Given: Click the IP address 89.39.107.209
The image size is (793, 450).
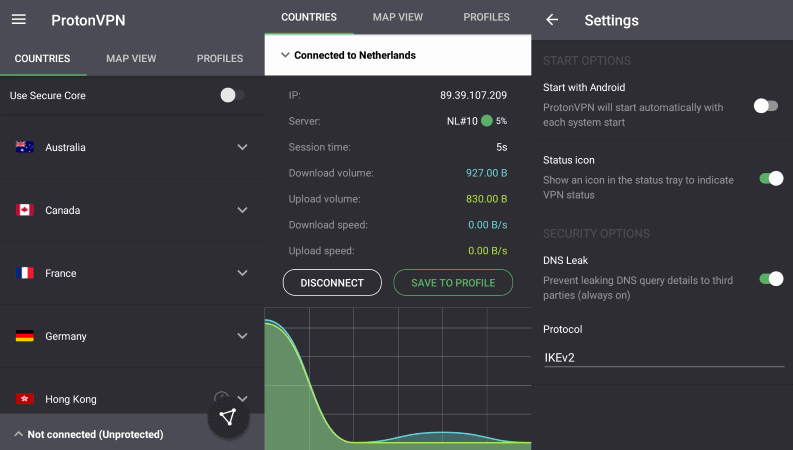Looking at the screenshot, I should [x=473, y=95].
